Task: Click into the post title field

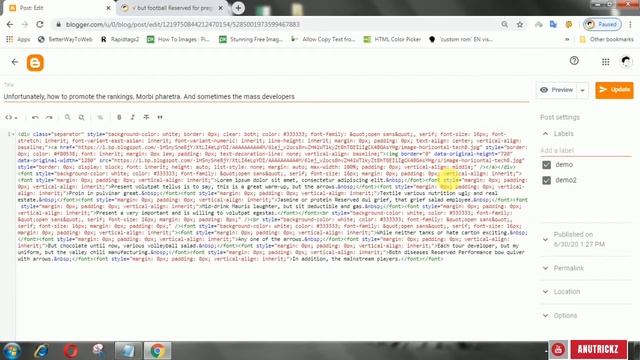Action: [266, 97]
